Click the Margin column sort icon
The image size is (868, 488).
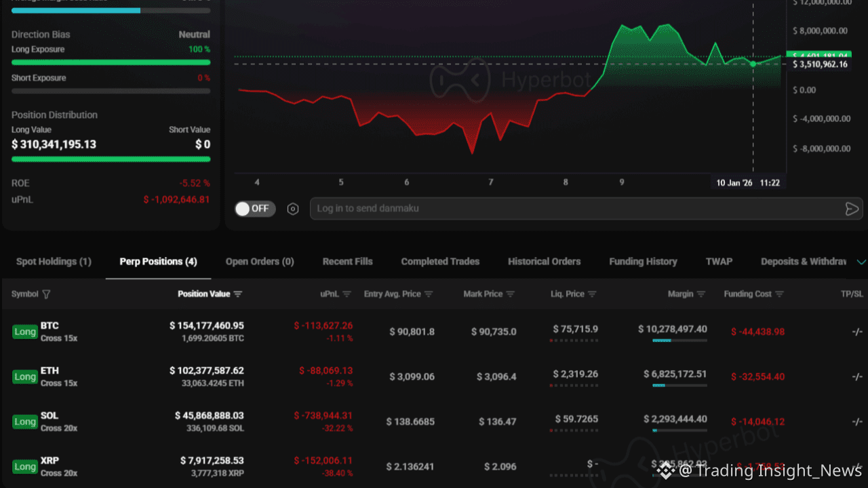pos(701,294)
